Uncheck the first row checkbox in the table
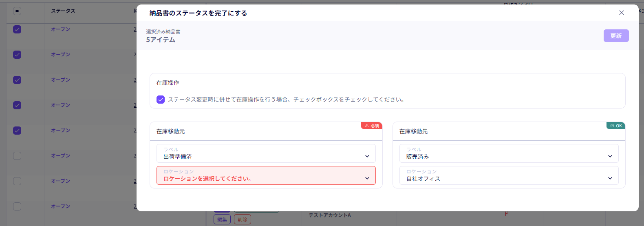The height and width of the screenshot is (226, 644). [x=17, y=29]
